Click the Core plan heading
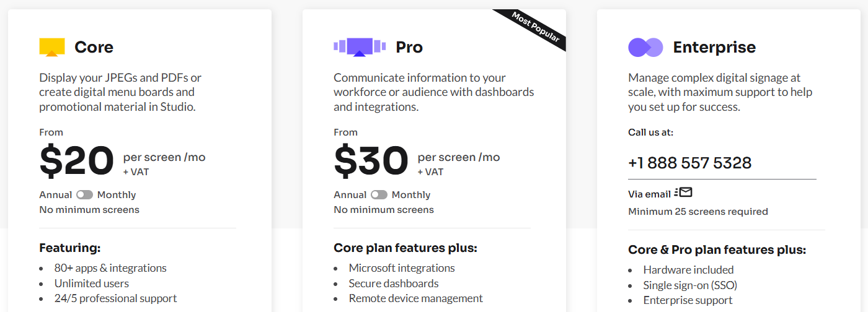Screen dimensions: 868x312 point(94,47)
